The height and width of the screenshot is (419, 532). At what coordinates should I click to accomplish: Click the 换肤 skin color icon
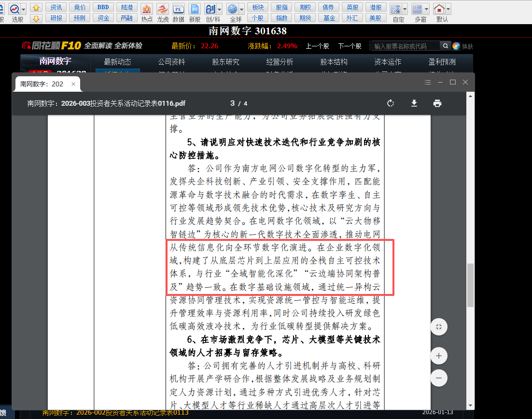point(456,46)
